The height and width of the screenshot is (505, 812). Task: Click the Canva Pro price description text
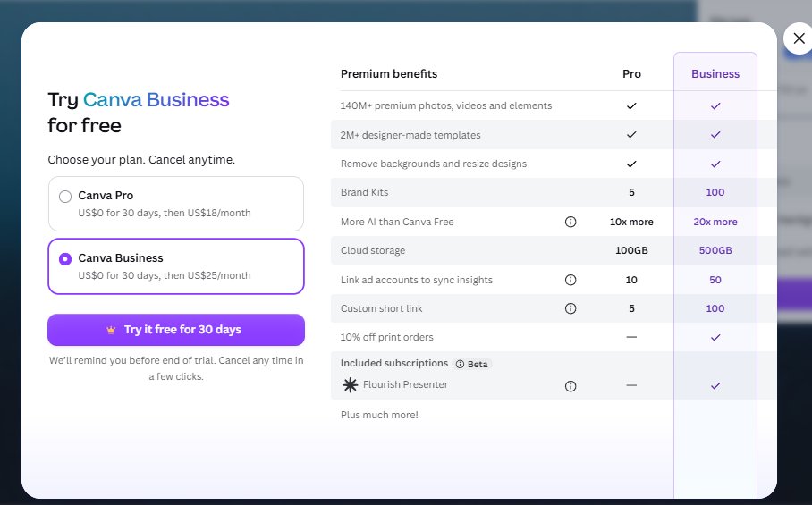point(165,213)
